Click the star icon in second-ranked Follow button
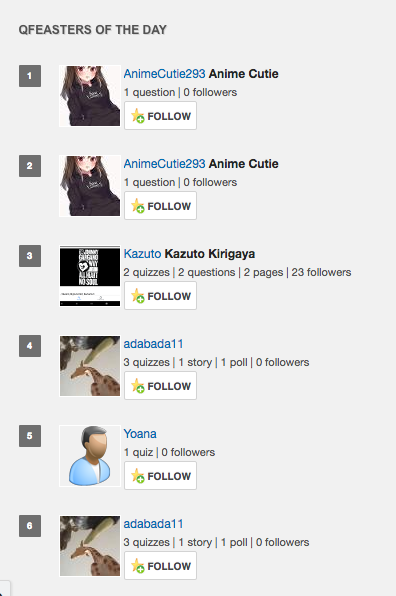Viewport: 396px width, 596px height. click(138, 206)
